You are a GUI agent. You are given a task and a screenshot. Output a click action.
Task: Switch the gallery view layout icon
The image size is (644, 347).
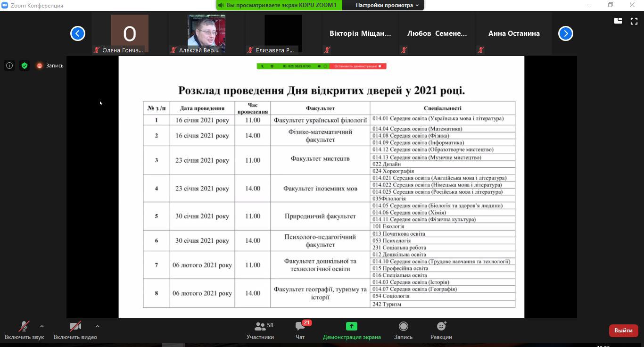pos(618,21)
